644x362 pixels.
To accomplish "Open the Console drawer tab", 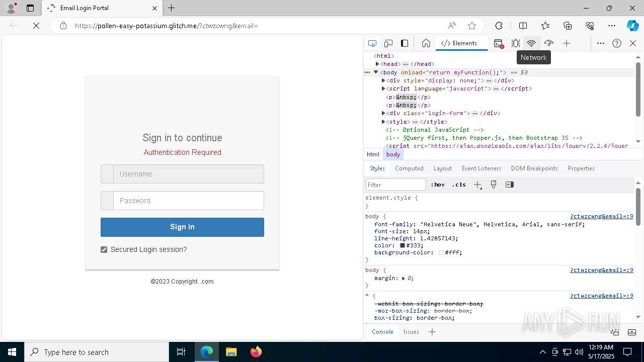I will pyautogui.click(x=382, y=332).
